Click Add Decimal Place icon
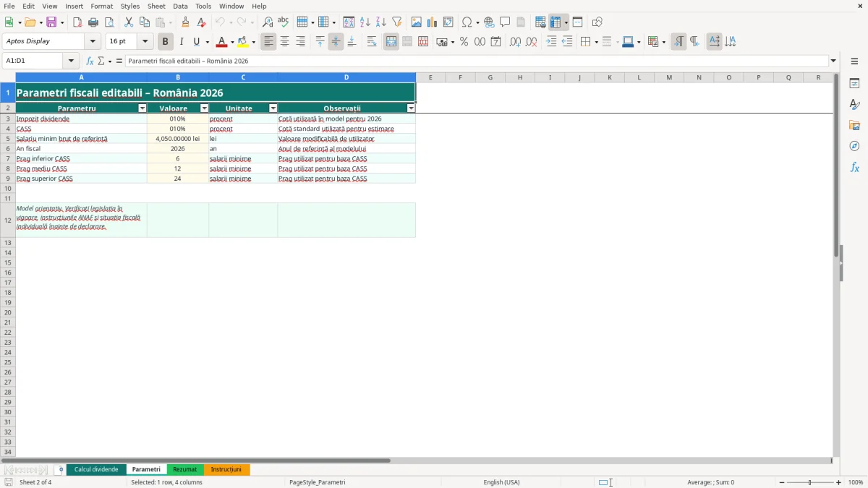Image resolution: width=868 pixels, height=488 pixels. coord(515,42)
